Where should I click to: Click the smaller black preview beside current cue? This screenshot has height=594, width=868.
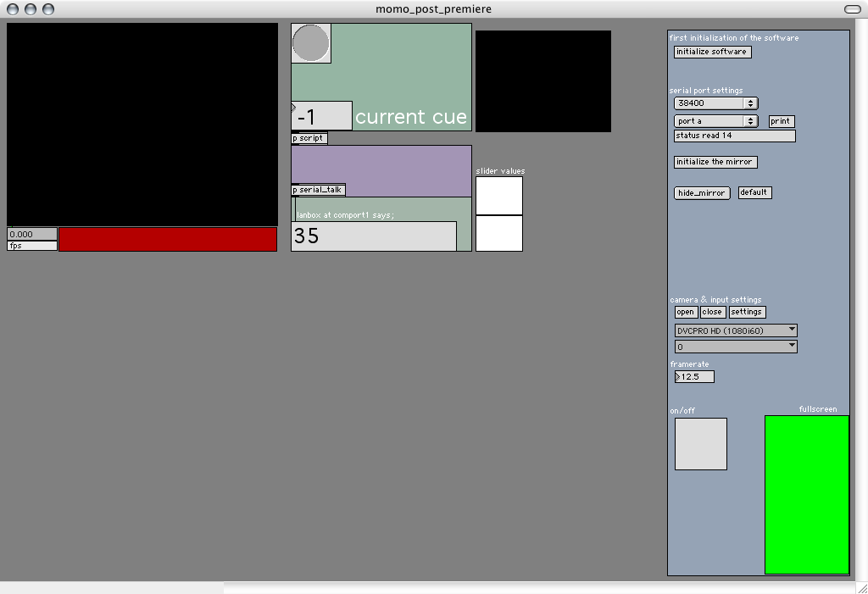(x=543, y=81)
